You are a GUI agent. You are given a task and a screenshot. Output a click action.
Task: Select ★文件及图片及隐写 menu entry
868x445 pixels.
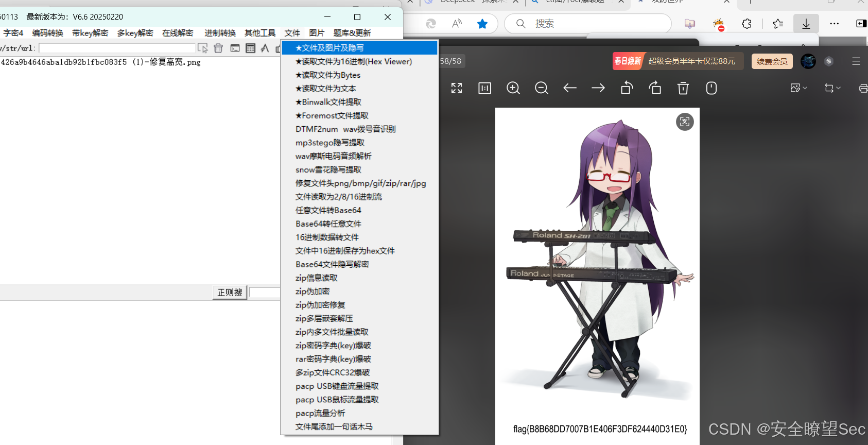[359, 48]
